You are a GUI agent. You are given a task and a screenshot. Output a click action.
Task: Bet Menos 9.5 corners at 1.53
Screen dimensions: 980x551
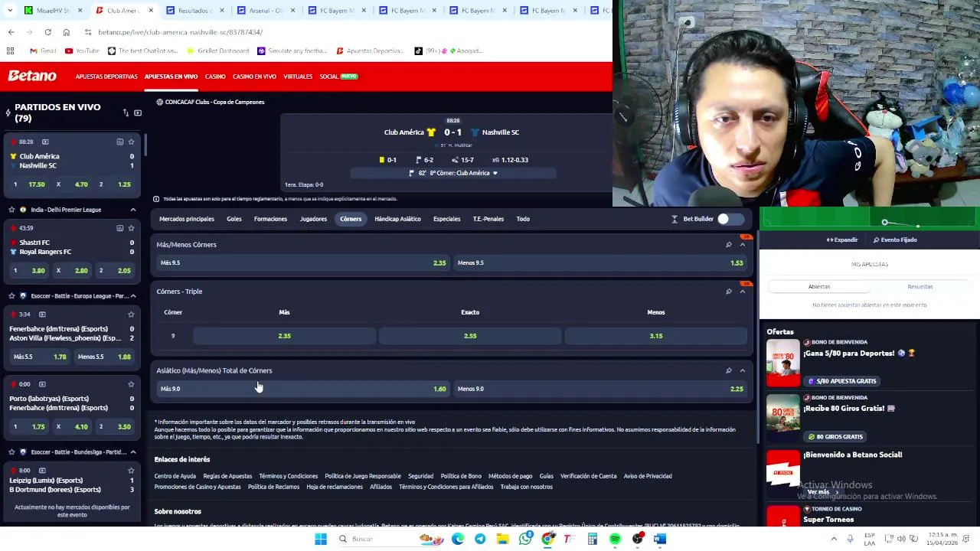click(599, 262)
